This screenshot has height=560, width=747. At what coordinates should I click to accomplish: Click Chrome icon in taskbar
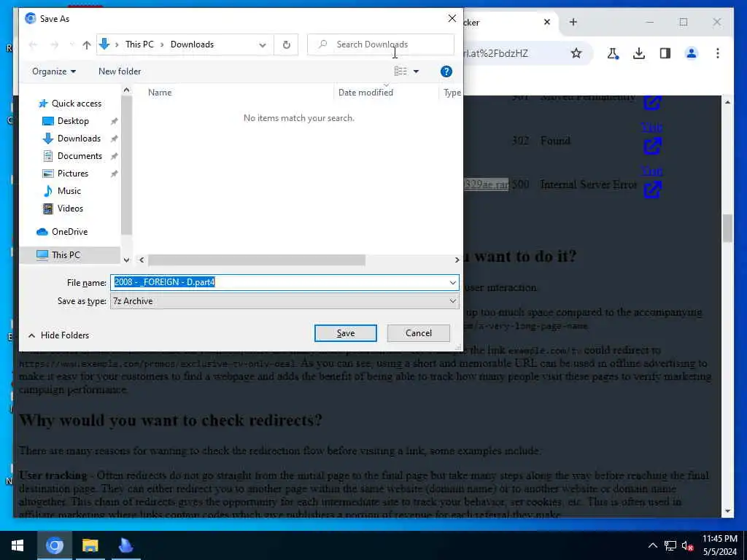pyautogui.click(x=54, y=545)
